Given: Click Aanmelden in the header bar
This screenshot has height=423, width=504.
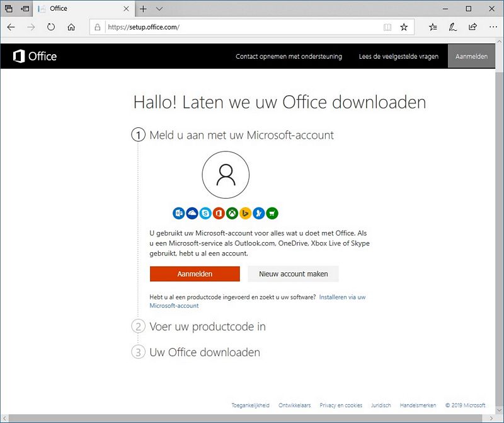Looking at the screenshot, I should point(471,56).
